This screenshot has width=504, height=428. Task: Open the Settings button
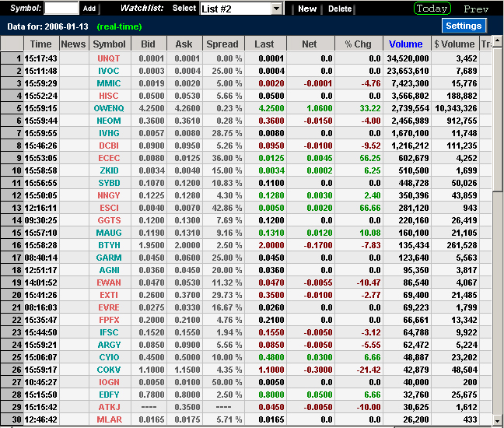click(464, 26)
